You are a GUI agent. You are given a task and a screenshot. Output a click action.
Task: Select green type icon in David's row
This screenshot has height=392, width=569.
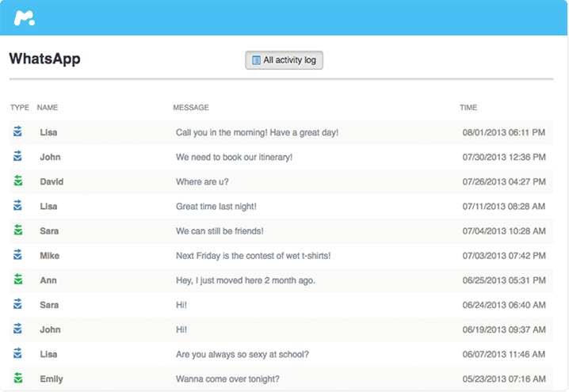point(17,181)
